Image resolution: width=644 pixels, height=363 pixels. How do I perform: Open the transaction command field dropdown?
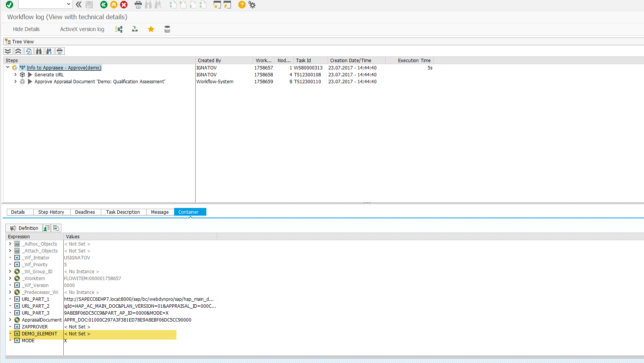tap(68, 5)
